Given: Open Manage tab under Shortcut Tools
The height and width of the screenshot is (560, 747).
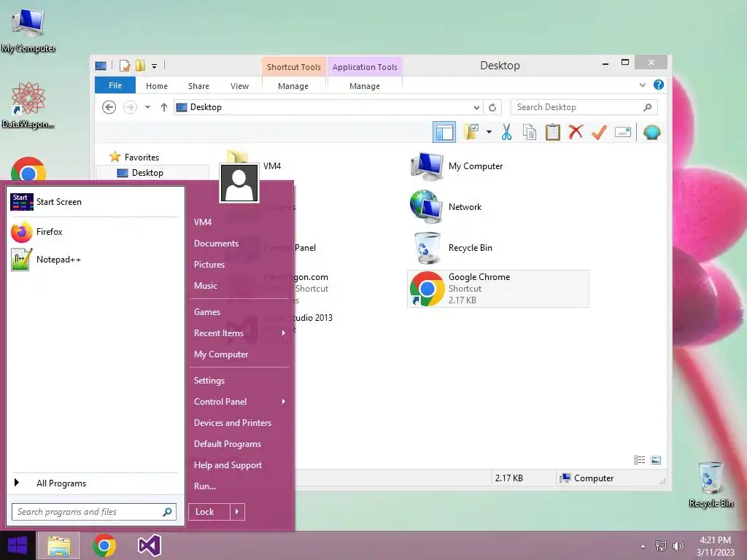Looking at the screenshot, I should pyautogui.click(x=293, y=86).
